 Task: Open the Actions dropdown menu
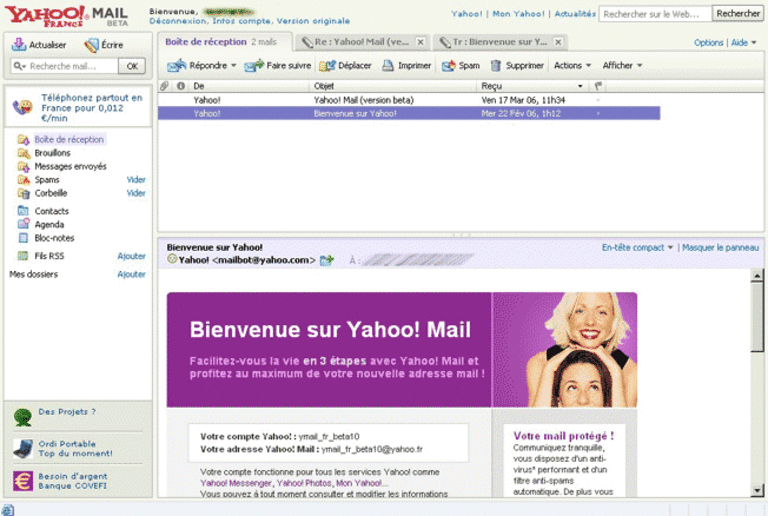click(x=573, y=66)
